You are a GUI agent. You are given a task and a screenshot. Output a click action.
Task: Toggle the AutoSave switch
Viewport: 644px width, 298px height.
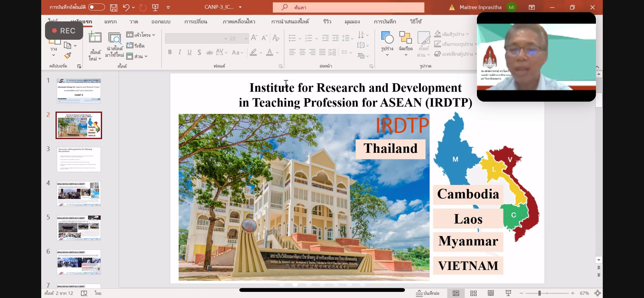click(96, 7)
